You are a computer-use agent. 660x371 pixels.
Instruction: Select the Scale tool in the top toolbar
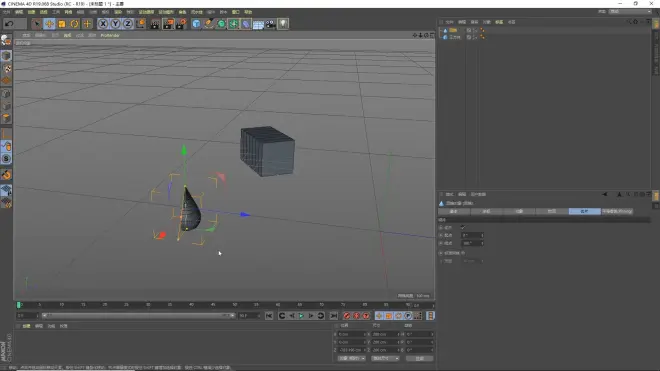click(62, 24)
